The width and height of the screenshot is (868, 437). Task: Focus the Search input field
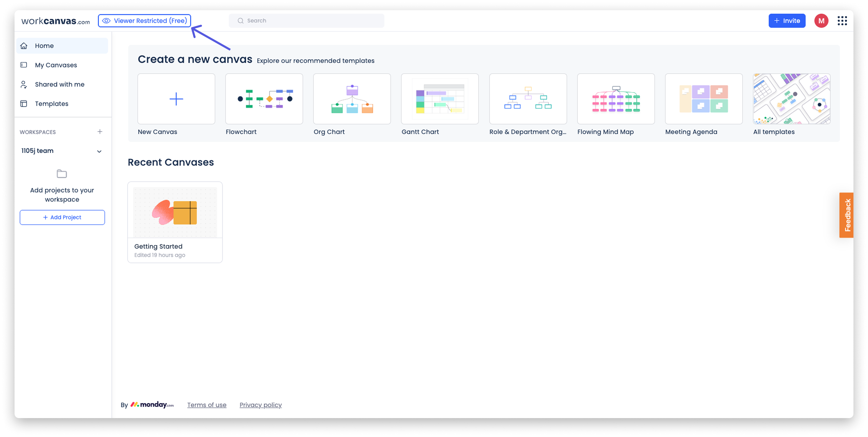tap(306, 21)
